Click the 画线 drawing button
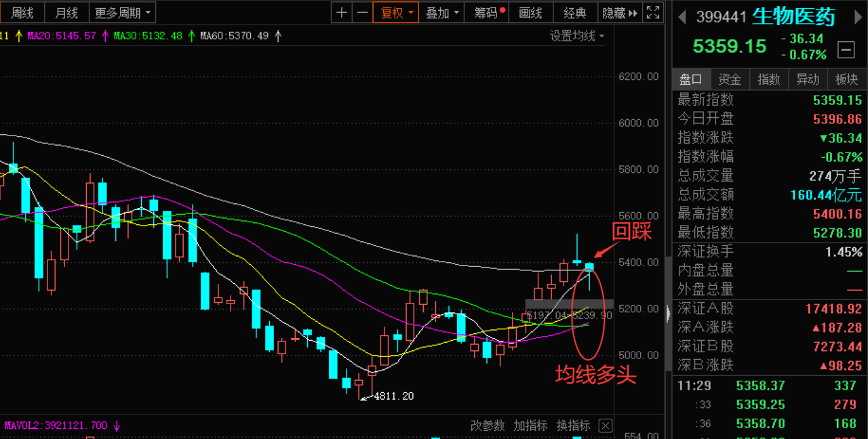 pyautogui.click(x=530, y=12)
